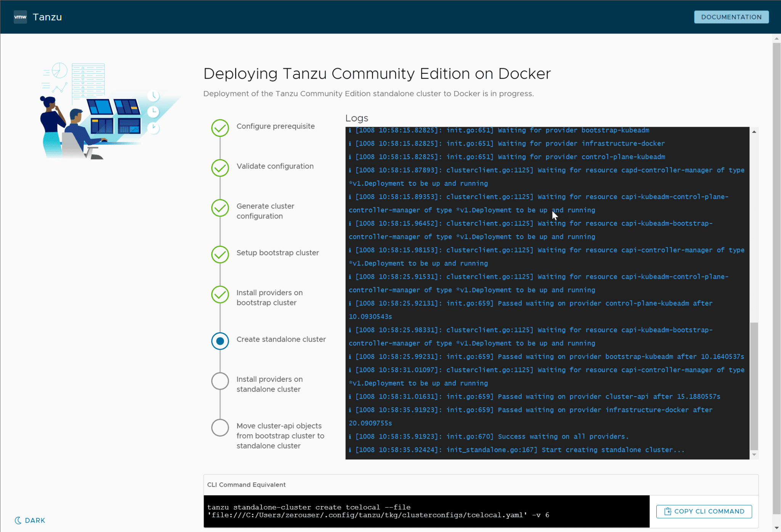Select the Install providers on bootstrap cluster checkmark
Image resolution: width=781 pixels, height=532 pixels.
pyautogui.click(x=220, y=295)
